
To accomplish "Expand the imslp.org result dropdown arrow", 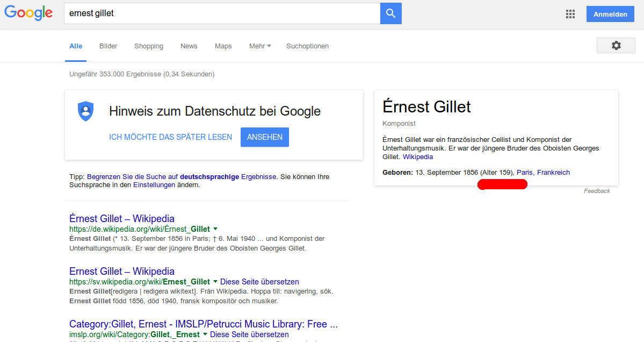I will tap(205, 334).
